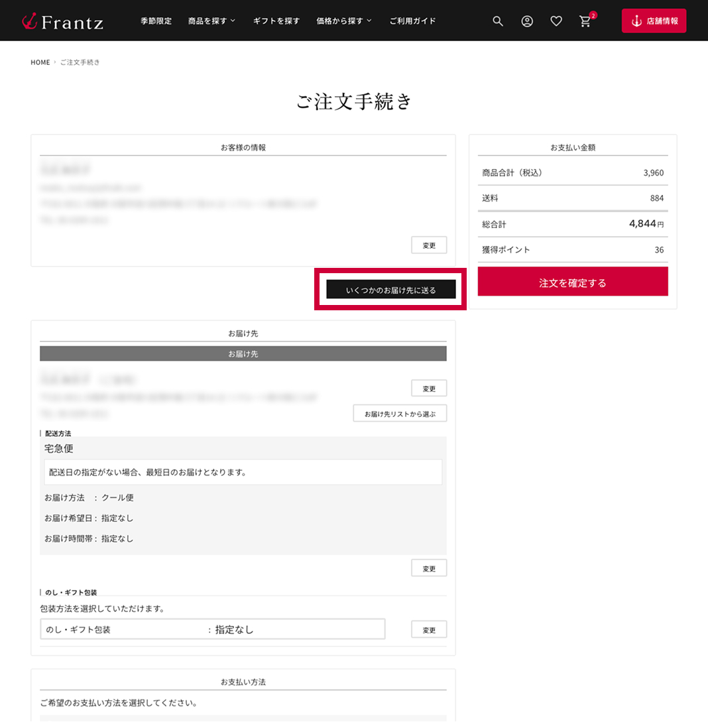Image resolution: width=708 pixels, height=728 pixels.
Task: Click 変更 below the delivery method box
Action: 429,568
